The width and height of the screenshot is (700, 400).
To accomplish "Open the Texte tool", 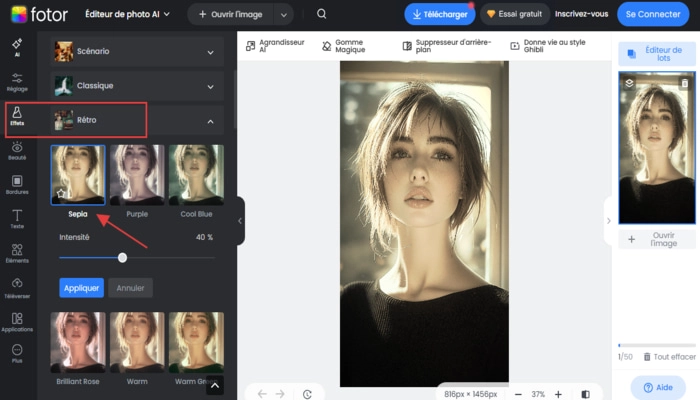I will pyautogui.click(x=17, y=219).
